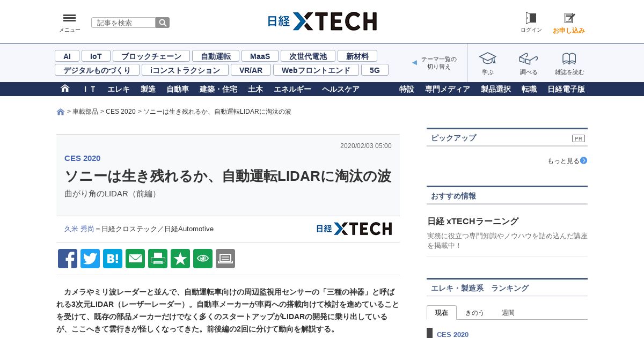
Task: Email the article via the envelope icon
Action: (x=135, y=259)
